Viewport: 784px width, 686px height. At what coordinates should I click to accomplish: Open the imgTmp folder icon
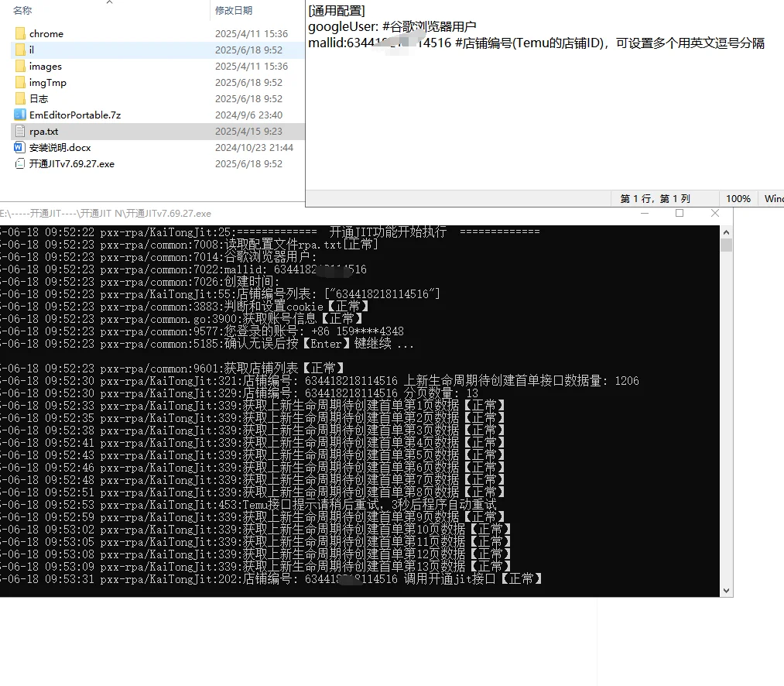point(20,83)
